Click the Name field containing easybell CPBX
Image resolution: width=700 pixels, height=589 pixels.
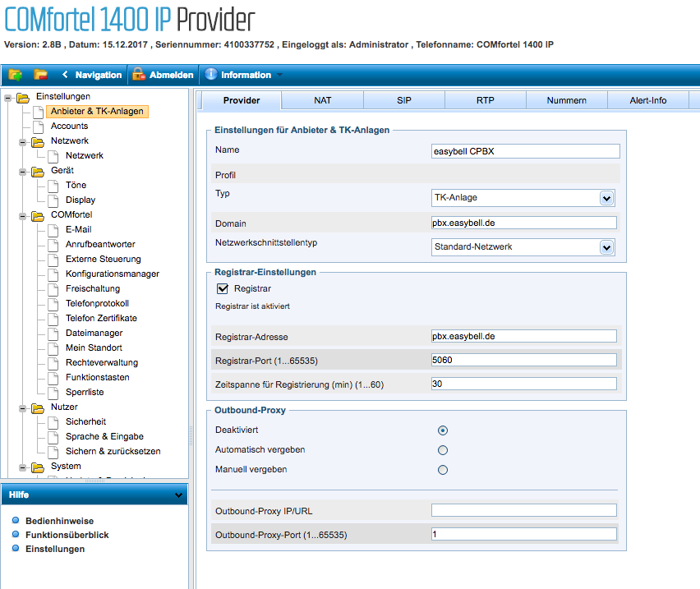pyautogui.click(x=526, y=151)
